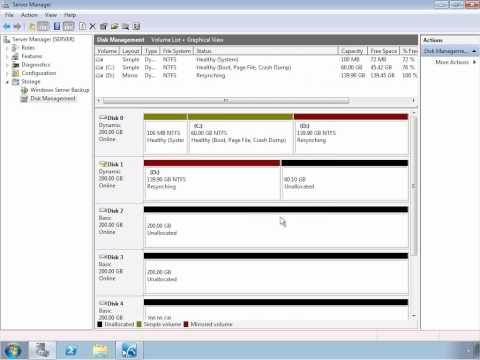Click the last toolbar icon after Explore
This screenshot has height=360, width=480.
click(136, 26)
